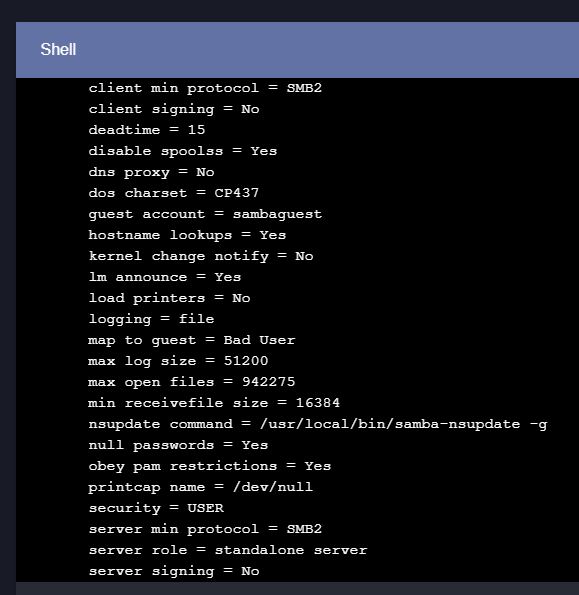Click the 'guest account = sambaguest' line

pos(205,214)
